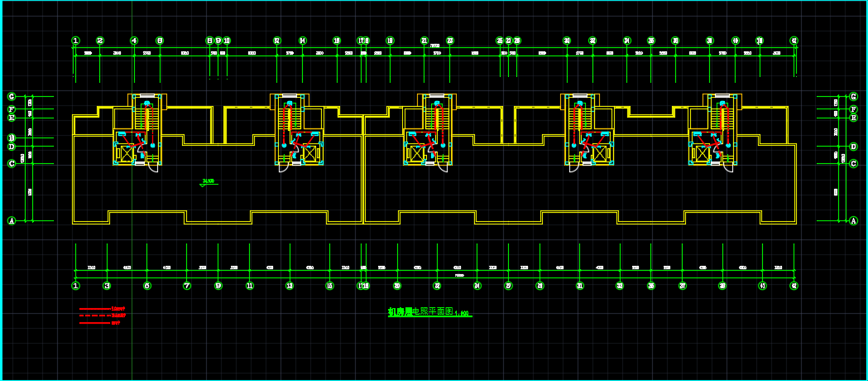Screen dimensions: 868x381
Task: Select the solid red legend line at top
Action: [x=94, y=308]
